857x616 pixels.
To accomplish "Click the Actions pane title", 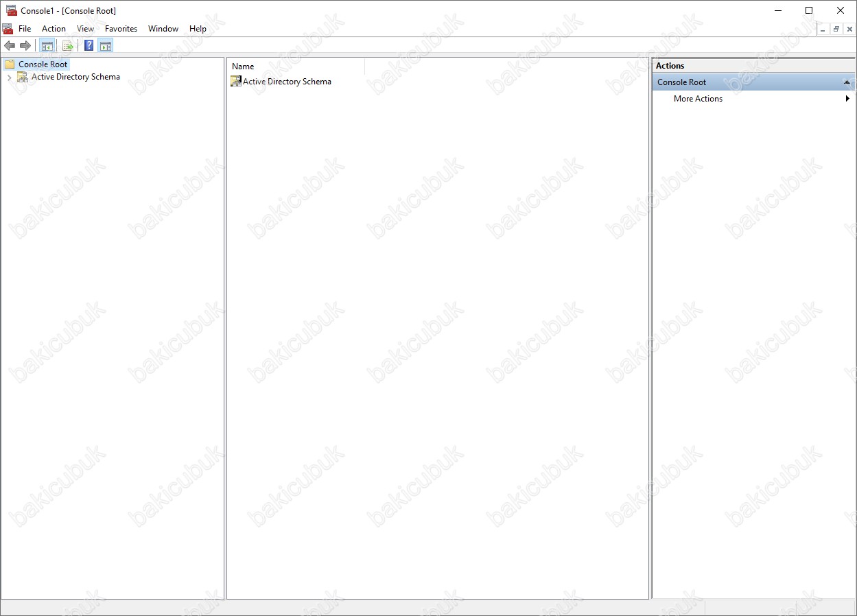I will tap(670, 66).
